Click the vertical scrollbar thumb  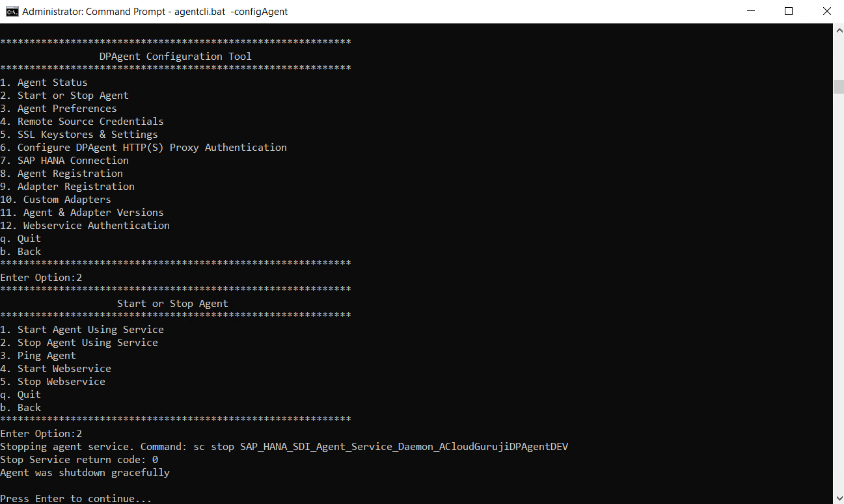(x=838, y=87)
